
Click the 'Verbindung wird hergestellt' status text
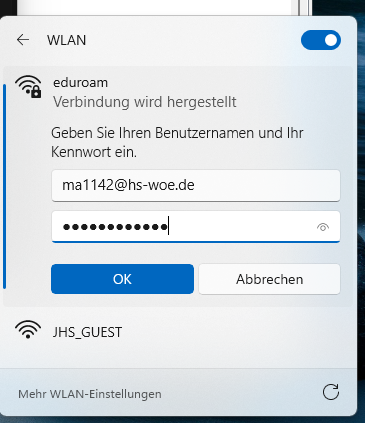point(145,102)
